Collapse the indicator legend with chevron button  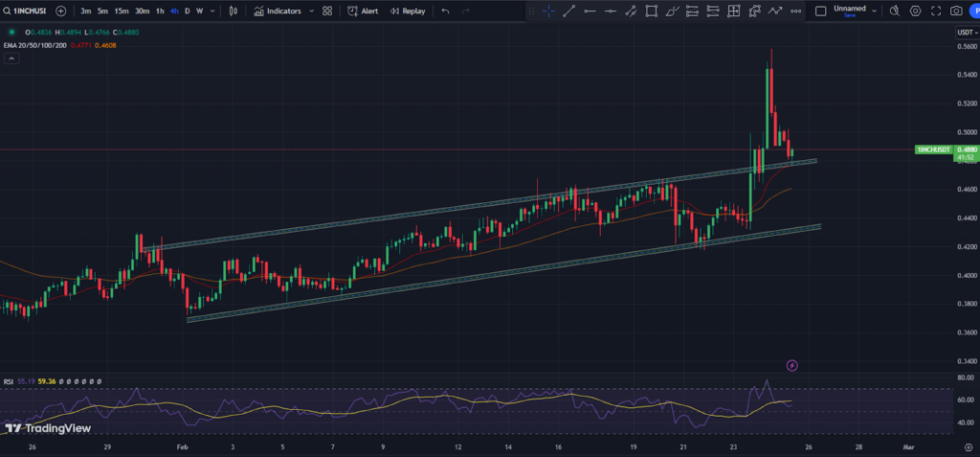click(x=11, y=58)
